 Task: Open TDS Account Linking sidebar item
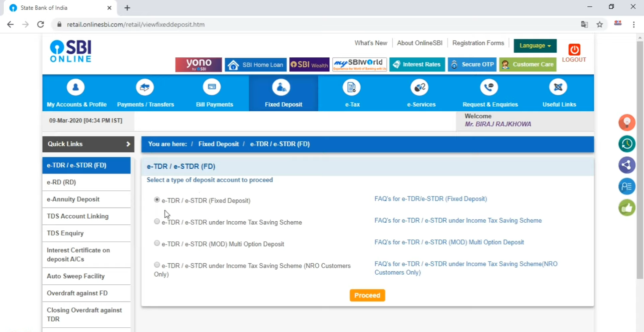point(87,217)
